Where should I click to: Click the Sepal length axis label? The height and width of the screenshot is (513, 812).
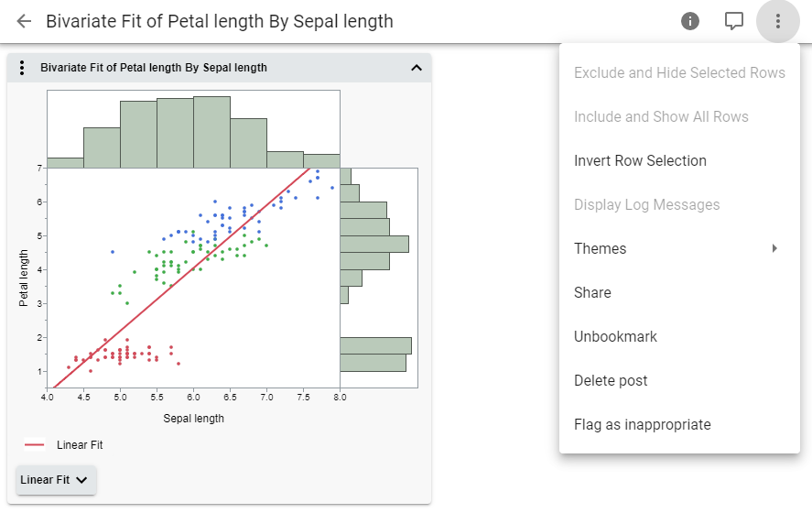(193, 419)
